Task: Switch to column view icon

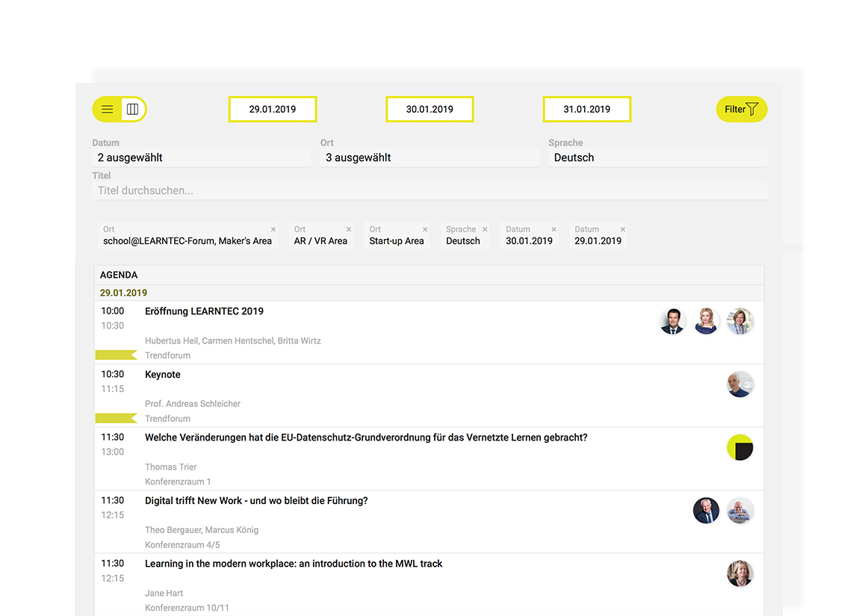Action: (132, 109)
